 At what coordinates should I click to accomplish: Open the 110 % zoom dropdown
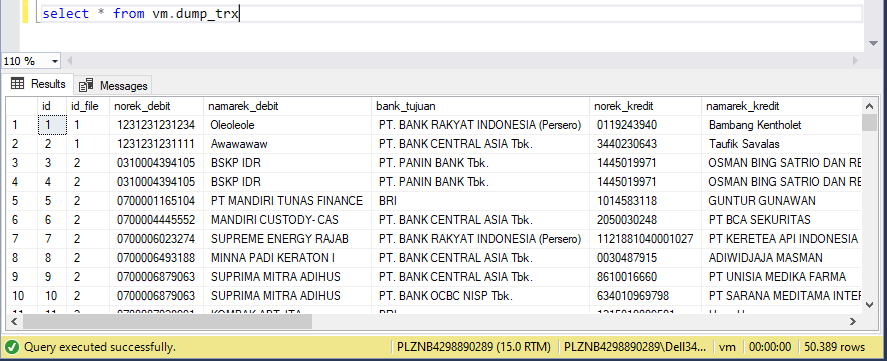[x=55, y=61]
